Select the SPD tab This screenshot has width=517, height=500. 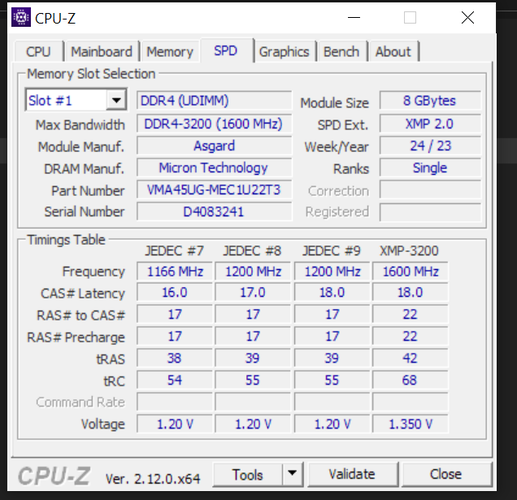[226, 51]
